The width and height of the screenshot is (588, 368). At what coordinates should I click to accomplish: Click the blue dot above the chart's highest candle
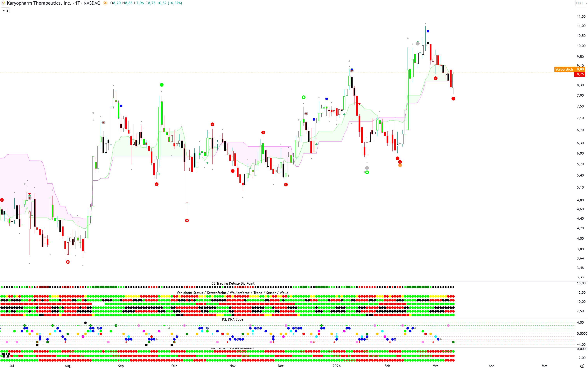point(428,31)
